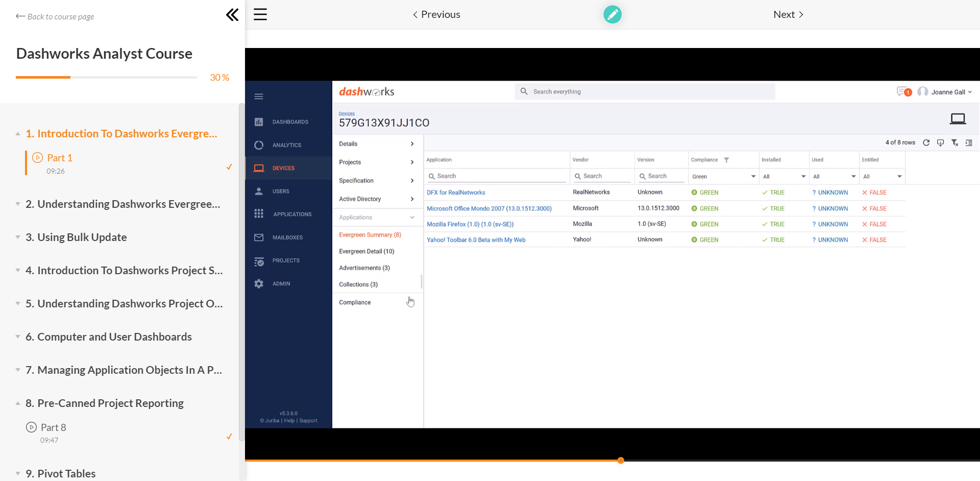Open Joanne Gall user menu
This screenshot has width=980, height=481.
(951, 92)
